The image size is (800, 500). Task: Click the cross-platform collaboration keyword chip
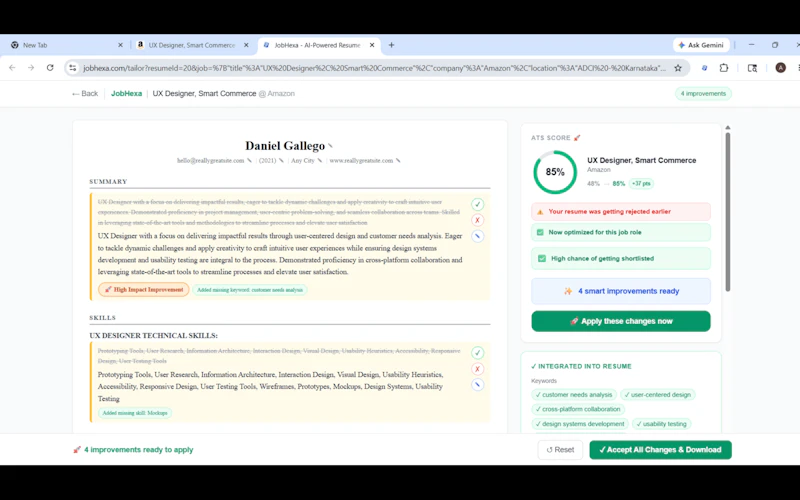click(x=578, y=409)
